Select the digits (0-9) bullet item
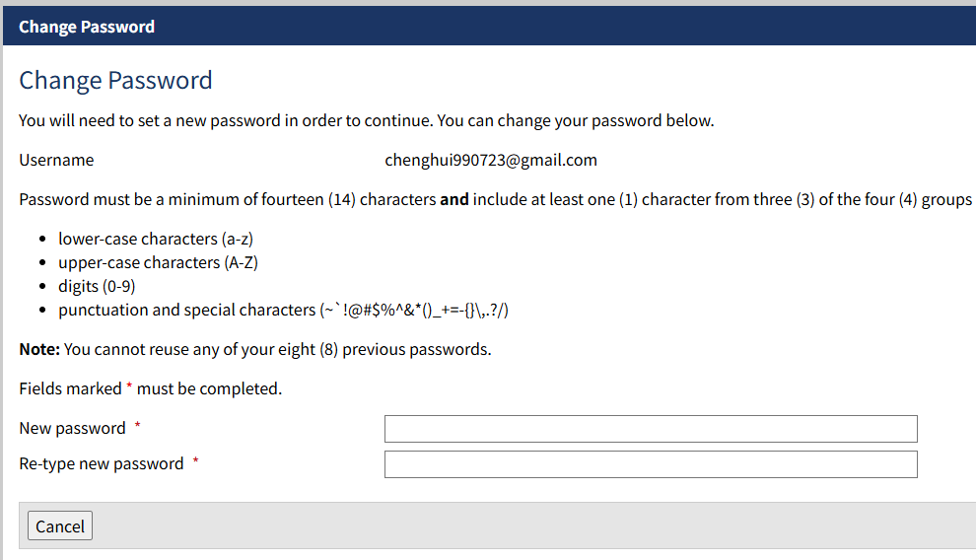The width and height of the screenshot is (976, 560). pyautogui.click(x=97, y=286)
